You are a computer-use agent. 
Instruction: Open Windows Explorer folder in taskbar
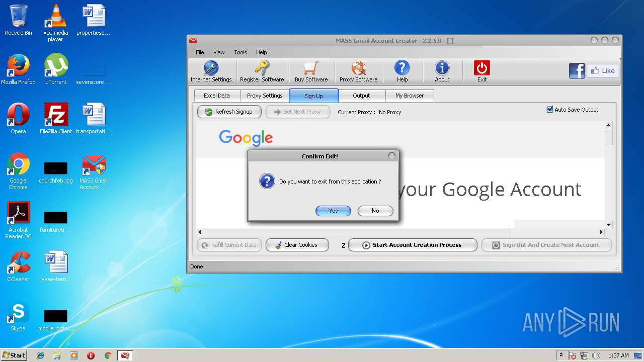point(57,355)
